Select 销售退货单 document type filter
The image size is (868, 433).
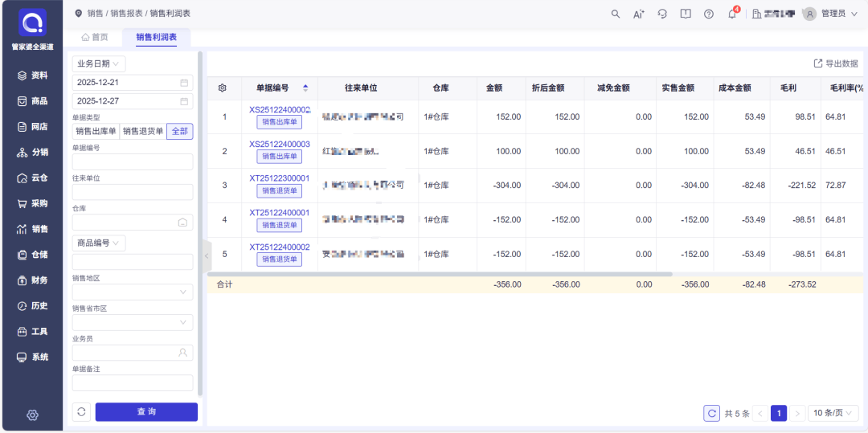(142, 132)
